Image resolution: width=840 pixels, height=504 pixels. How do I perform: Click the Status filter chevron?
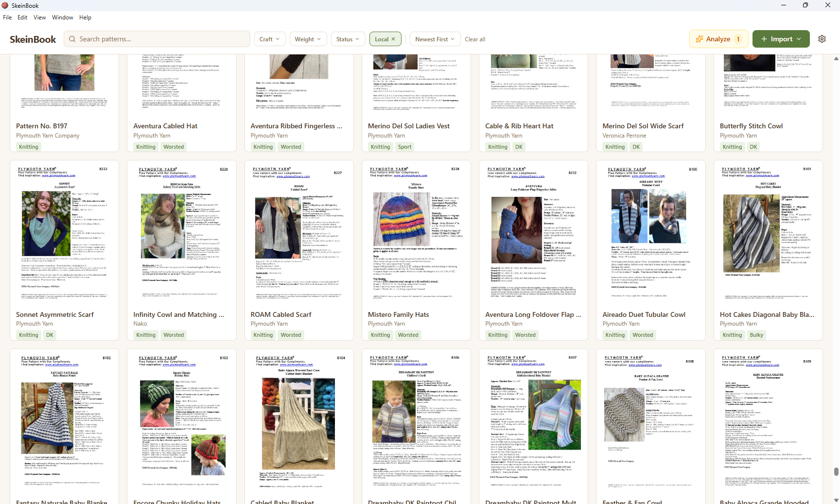click(357, 39)
